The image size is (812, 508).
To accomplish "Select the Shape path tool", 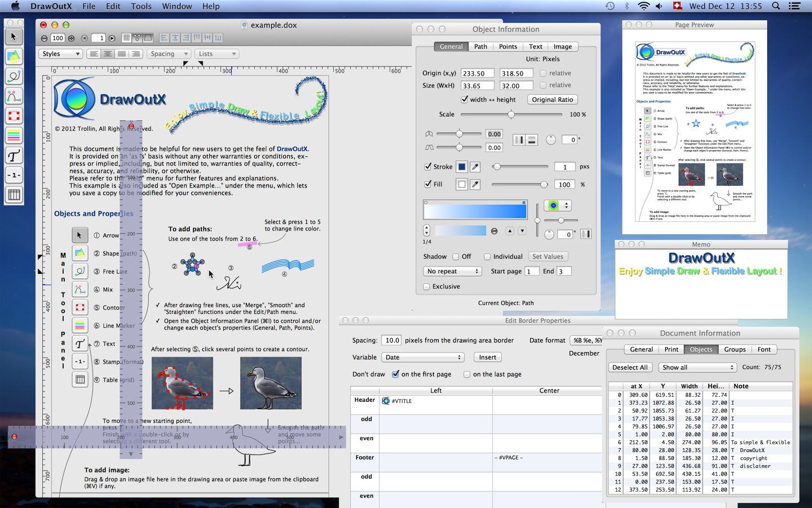I will coord(14,56).
